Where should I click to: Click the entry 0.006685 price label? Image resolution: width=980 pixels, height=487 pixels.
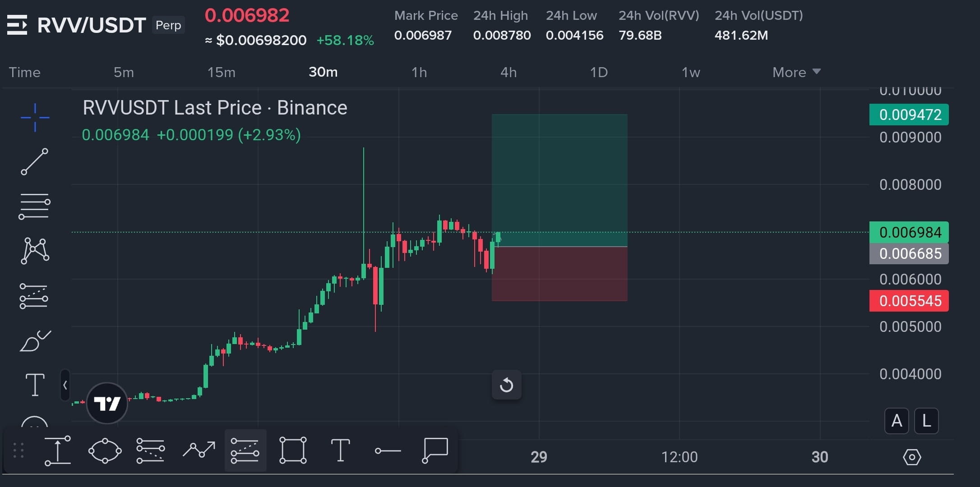(909, 254)
